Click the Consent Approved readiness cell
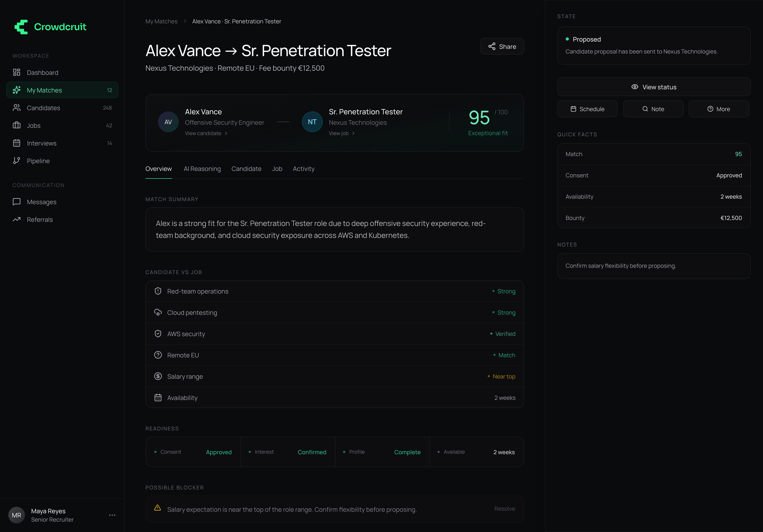 193,452
